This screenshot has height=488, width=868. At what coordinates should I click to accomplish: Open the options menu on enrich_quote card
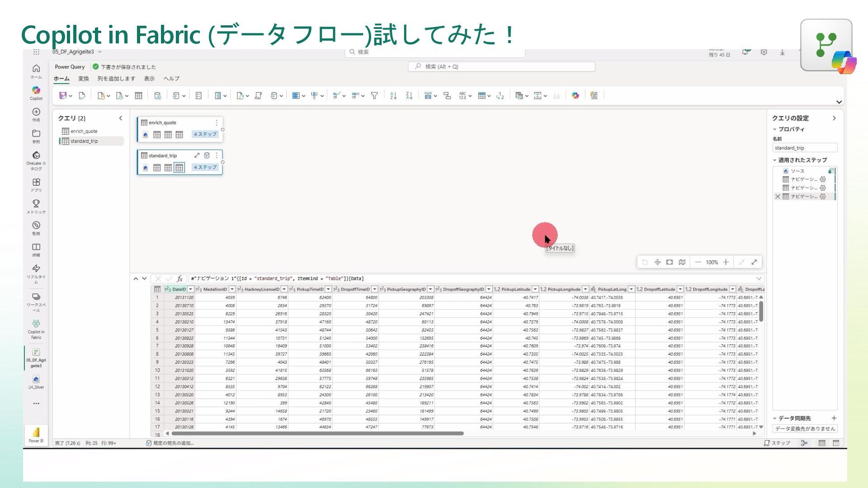tap(217, 122)
